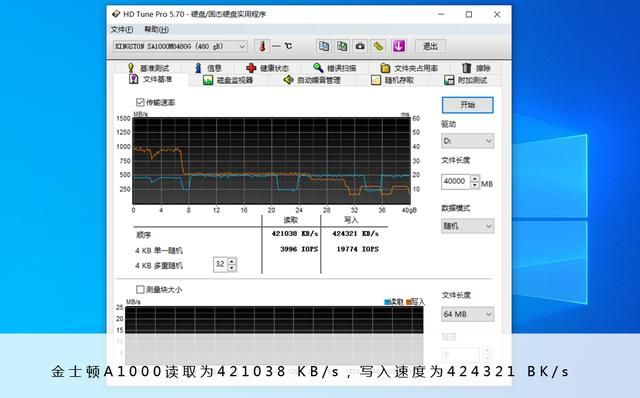Open the 健康状态 tab
The image size is (640, 398).
pos(268,68)
